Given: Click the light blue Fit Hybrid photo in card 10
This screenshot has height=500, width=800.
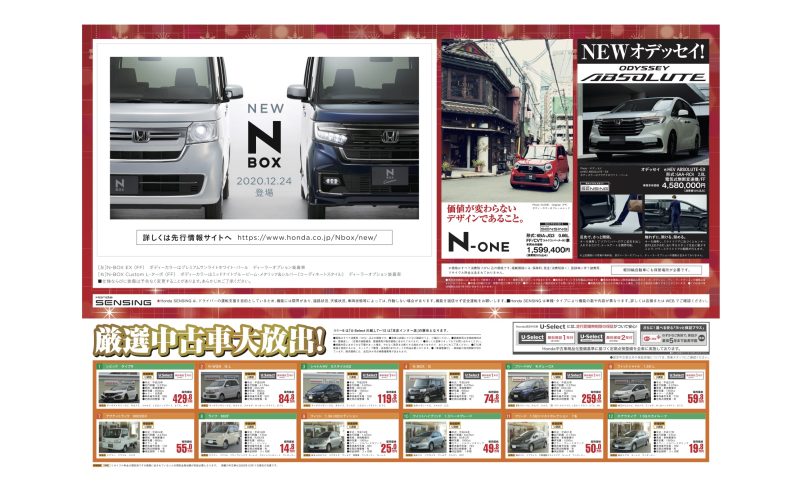Looking at the screenshot, I should pos(426,437).
